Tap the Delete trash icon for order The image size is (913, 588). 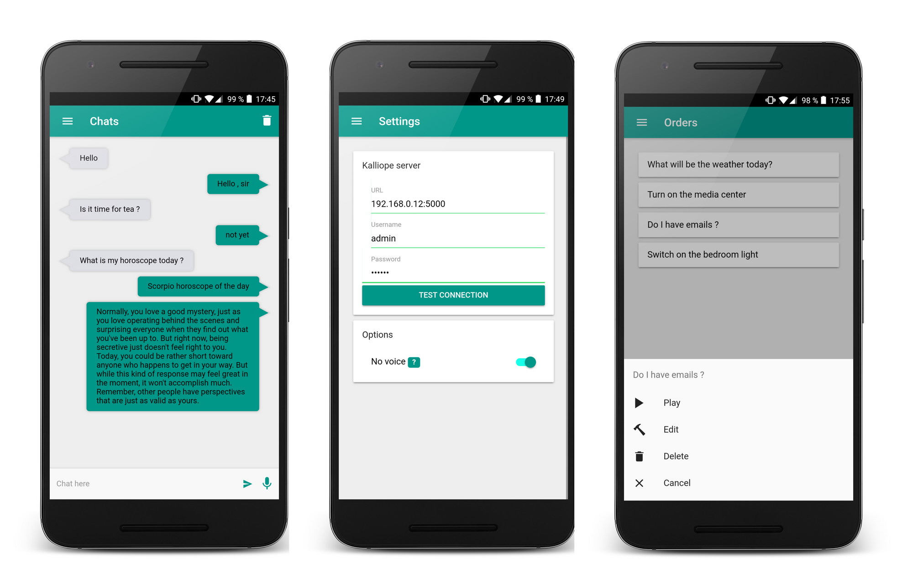tap(640, 456)
